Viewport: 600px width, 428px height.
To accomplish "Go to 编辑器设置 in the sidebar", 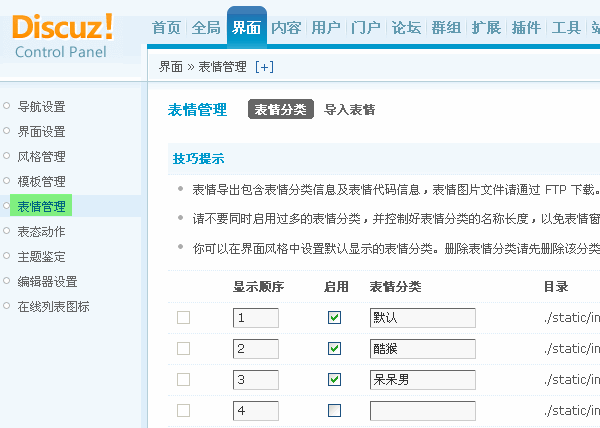I will point(47,282).
